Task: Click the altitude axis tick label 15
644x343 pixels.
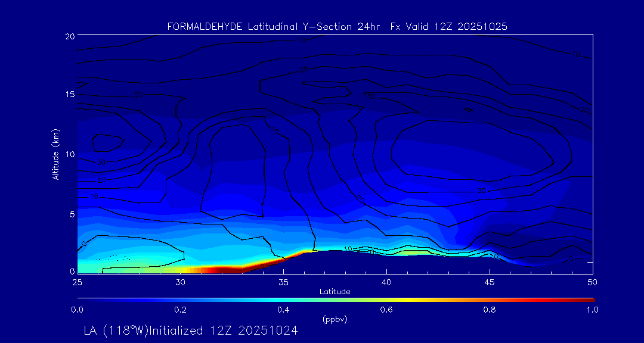Action: pos(69,95)
